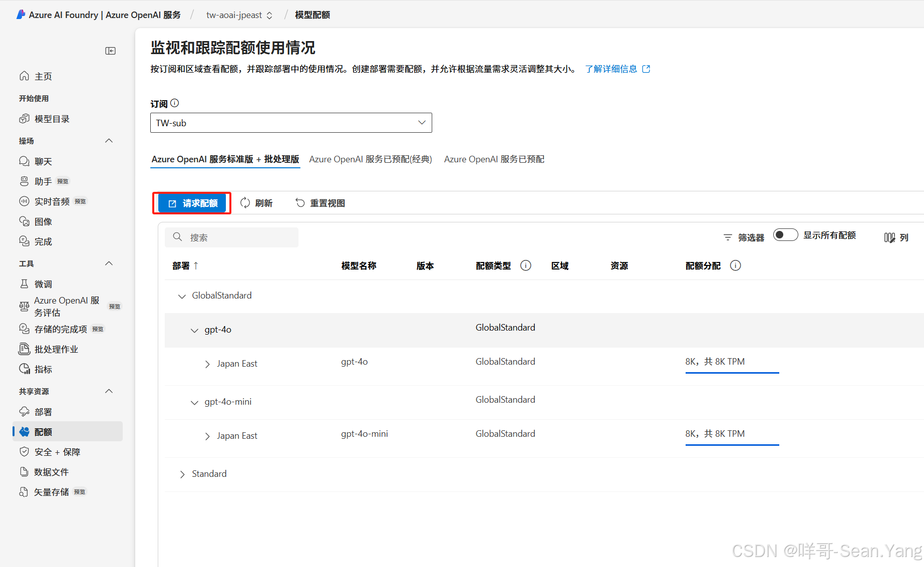
Task: Click the 搜索 search field
Action: (x=231, y=237)
